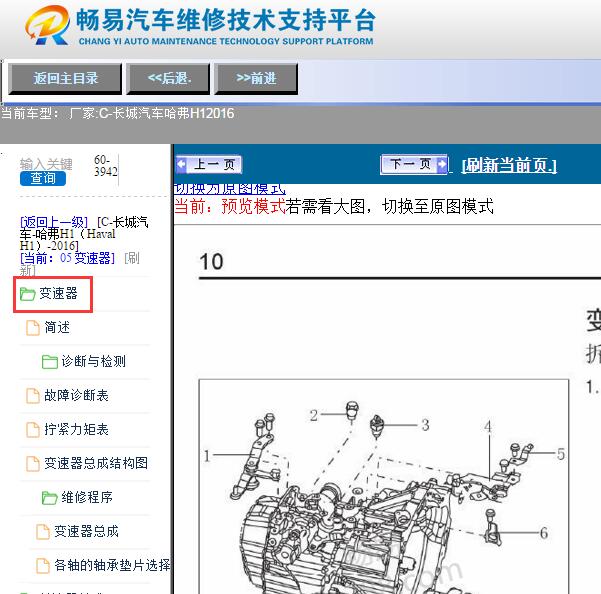Open the 变速器总成结构图 page
The image size is (601, 594).
96,463
